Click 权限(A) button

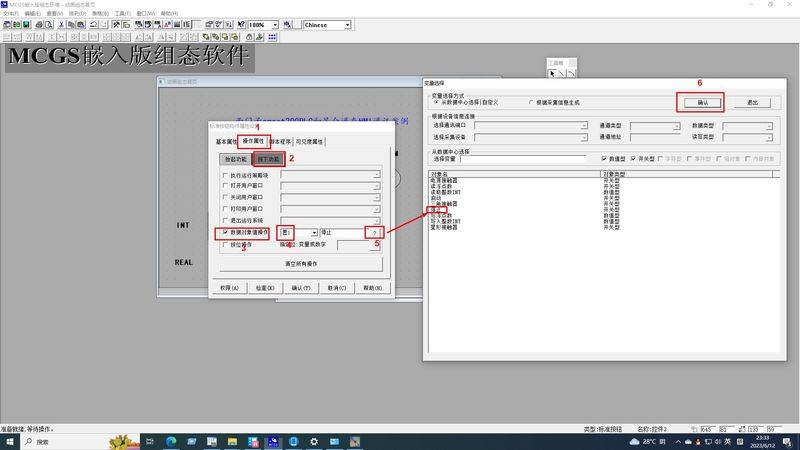(x=230, y=288)
